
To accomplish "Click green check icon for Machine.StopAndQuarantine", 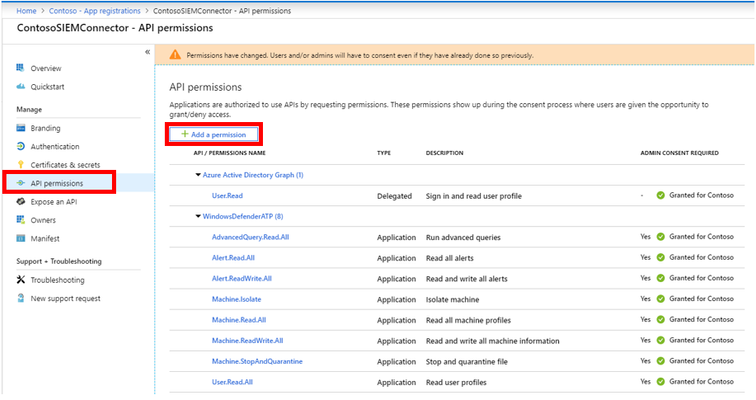I will tap(661, 361).
